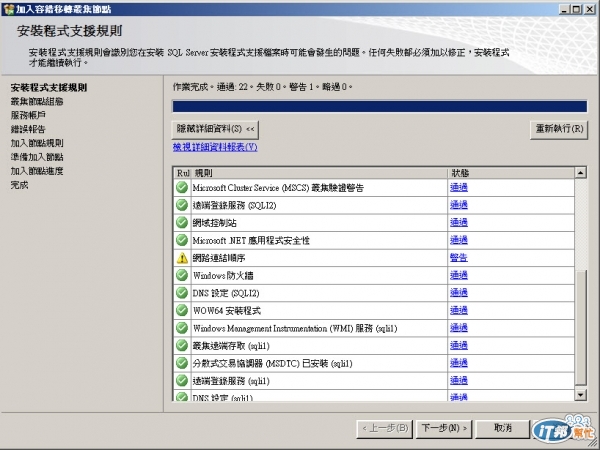Viewport: 600px width, 450px height.
Task: Click check icon for 叢集遠端存取 (sqli1)
Action: click(182, 346)
